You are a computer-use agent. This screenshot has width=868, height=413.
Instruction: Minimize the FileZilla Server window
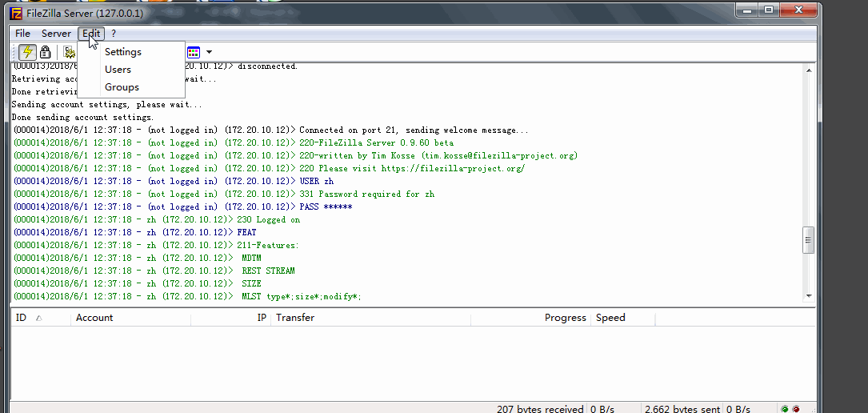748,10
